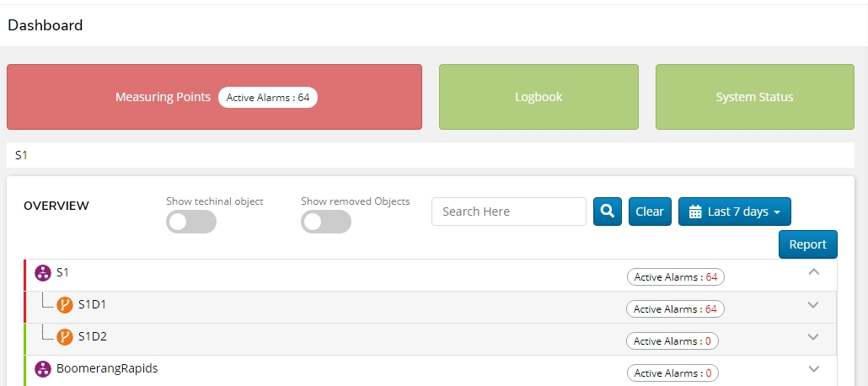Click the purple network icon beside BoomerangRapids
The image size is (868, 386).
pyautogui.click(x=43, y=369)
